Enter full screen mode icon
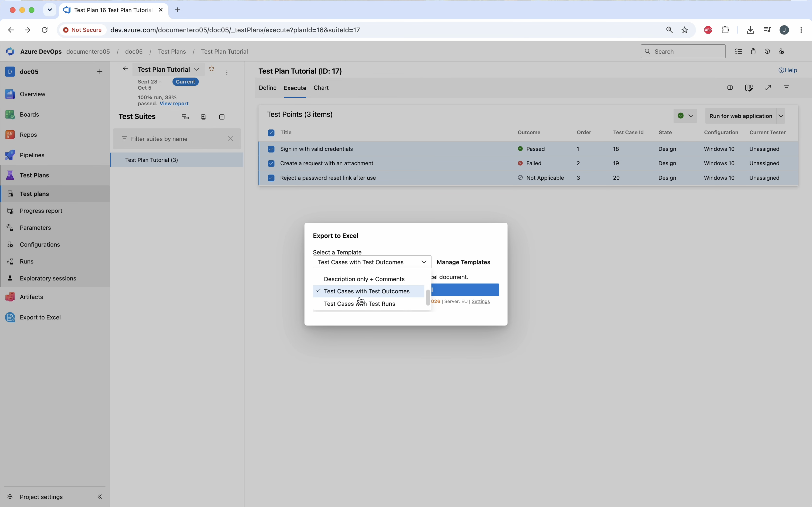The width and height of the screenshot is (812, 507). coord(768,88)
